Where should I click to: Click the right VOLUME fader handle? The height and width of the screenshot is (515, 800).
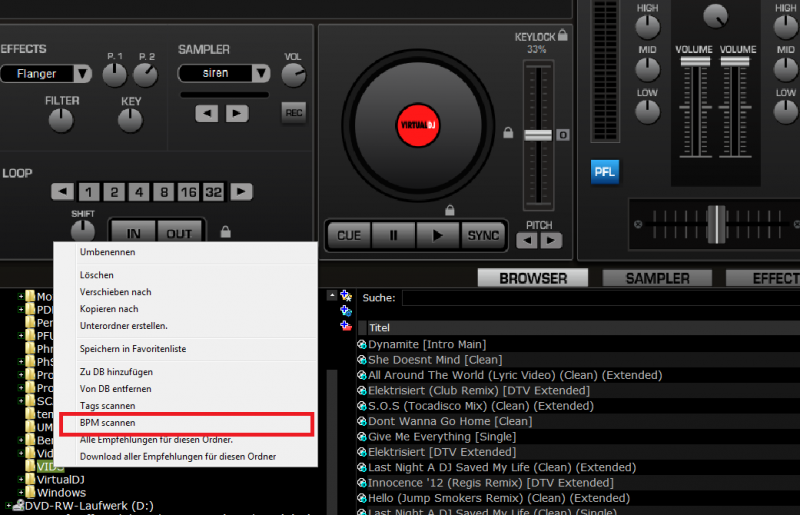735,61
